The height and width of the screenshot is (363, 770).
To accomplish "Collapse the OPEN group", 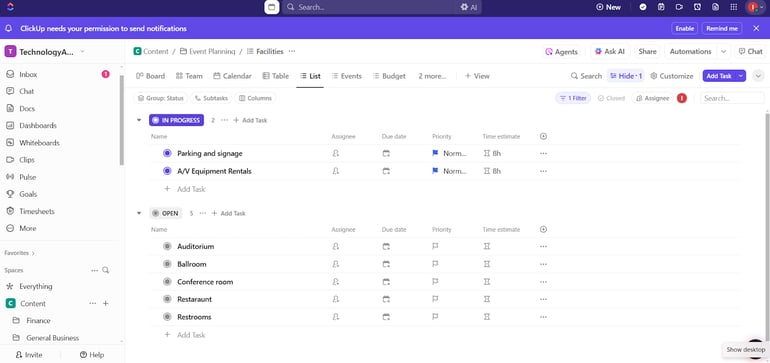I will click(139, 213).
